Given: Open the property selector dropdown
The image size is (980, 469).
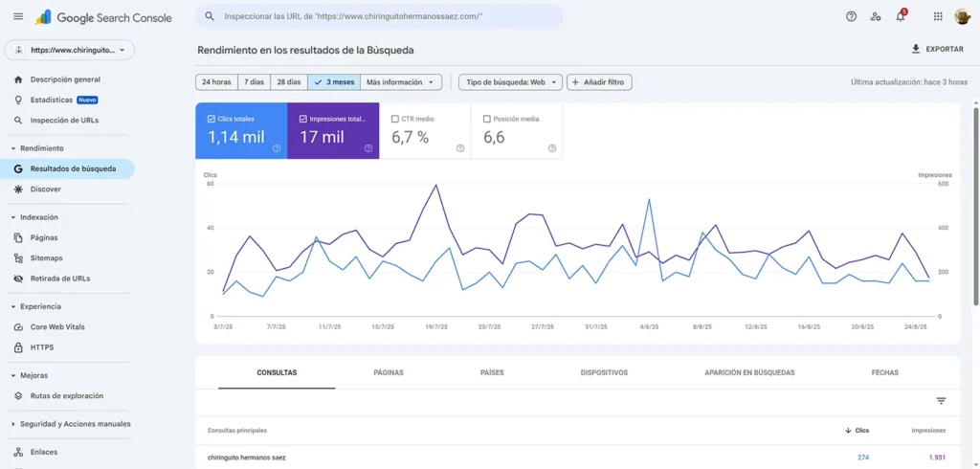Looking at the screenshot, I should pyautogui.click(x=70, y=50).
